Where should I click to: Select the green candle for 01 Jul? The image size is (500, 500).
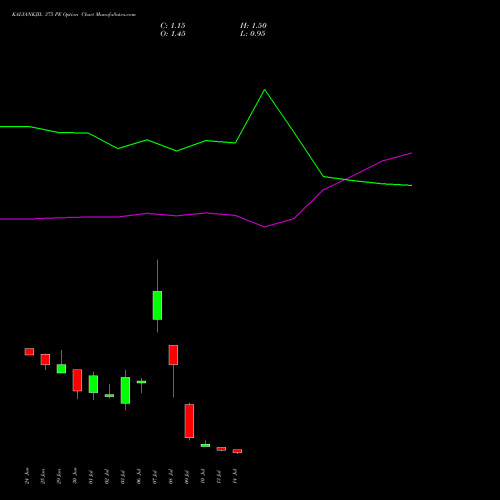point(93,384)
